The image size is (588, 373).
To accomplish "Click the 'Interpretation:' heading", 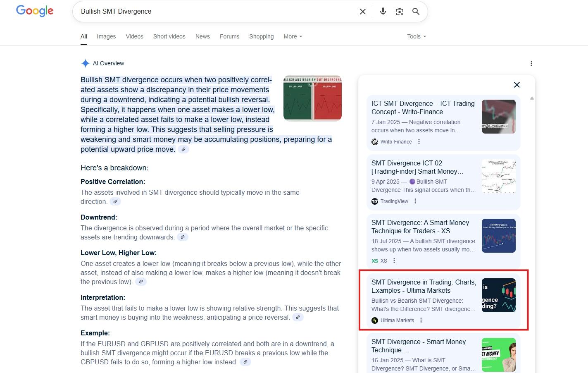I will pos(103,297).
